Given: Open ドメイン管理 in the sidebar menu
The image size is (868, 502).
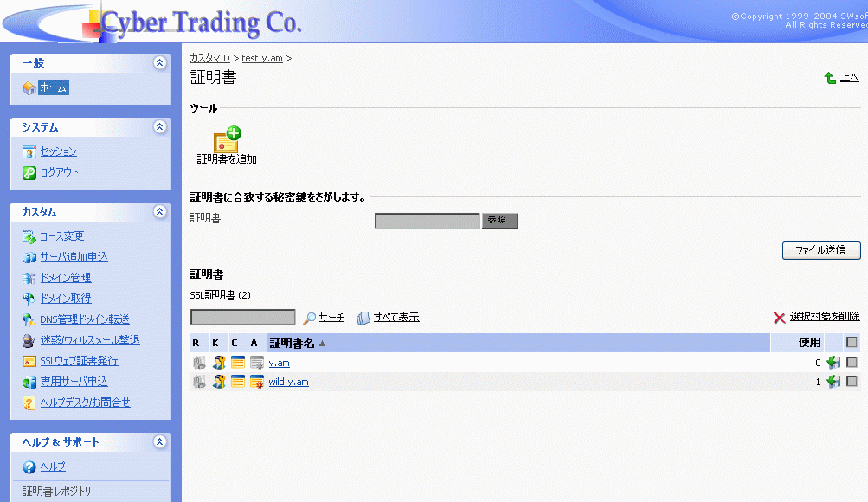Looking at the screenshot, I should click(x=65, y=278).
